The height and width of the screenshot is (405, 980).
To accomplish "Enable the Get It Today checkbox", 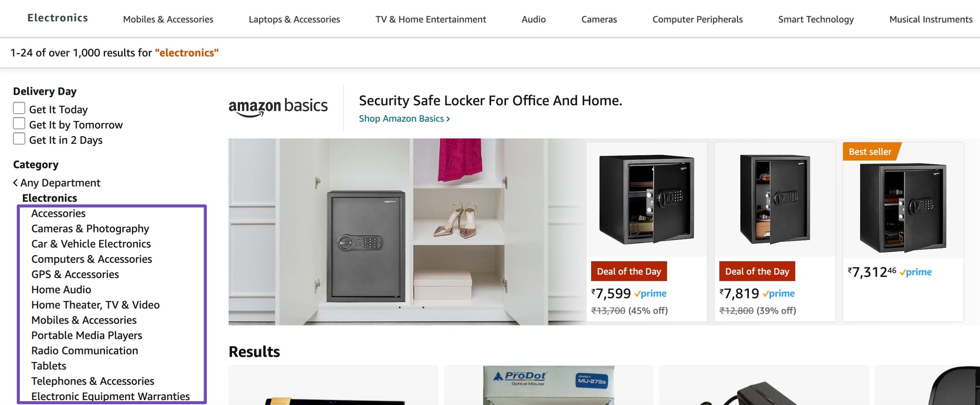I will pos(19,108).
